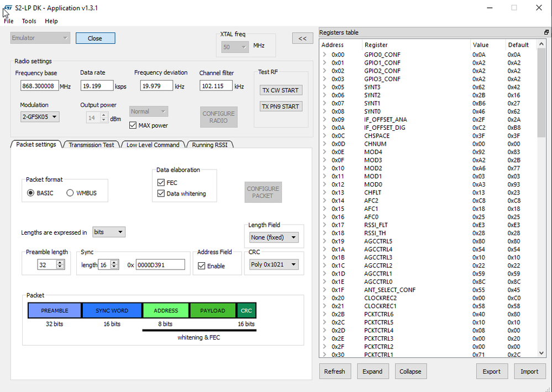Click the Registers table undock icon

pos(546,33)
